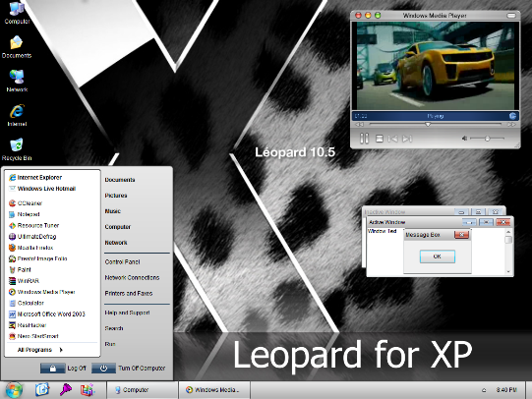
Task: Open Control Panel from Start menu
Action: 122,262
